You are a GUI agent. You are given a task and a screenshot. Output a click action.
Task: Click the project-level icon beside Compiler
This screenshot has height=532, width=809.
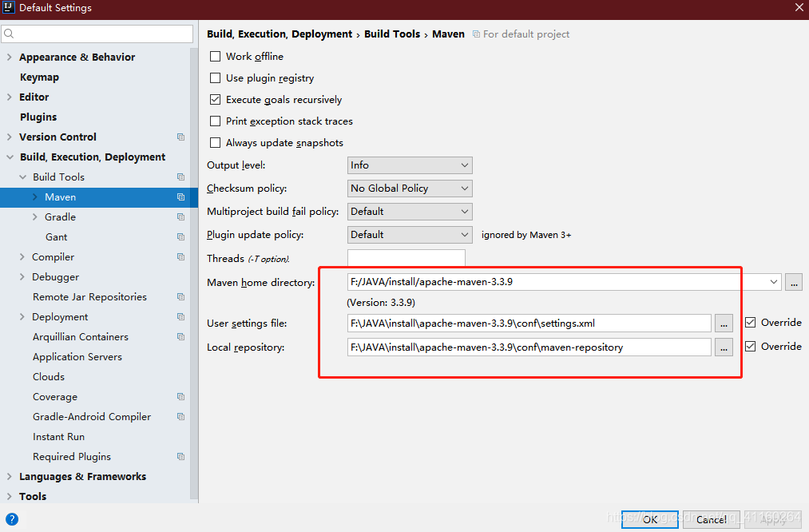click(x=180, y=257)
